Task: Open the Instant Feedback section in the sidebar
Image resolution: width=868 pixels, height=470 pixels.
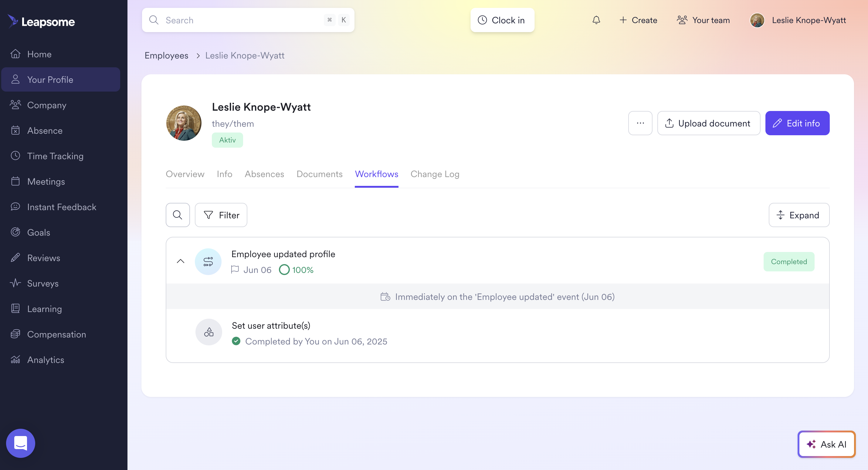Action: pos(61,207)
